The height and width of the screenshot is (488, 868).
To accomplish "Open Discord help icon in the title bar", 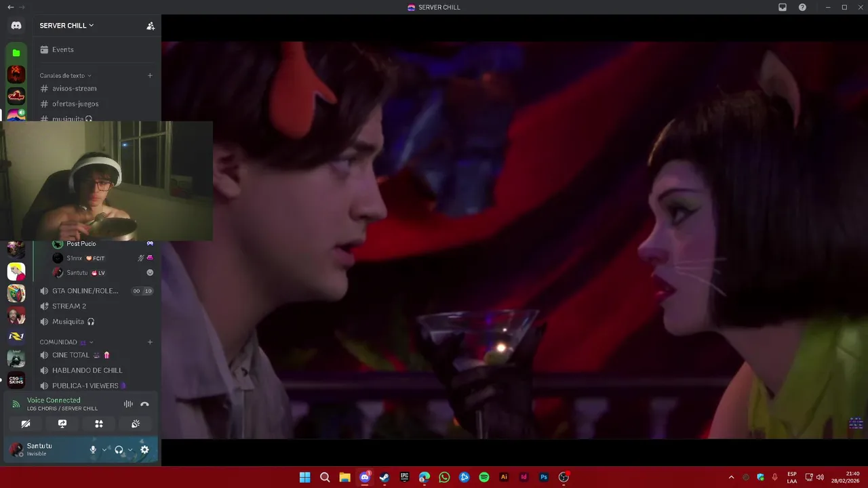I will 803,7.
